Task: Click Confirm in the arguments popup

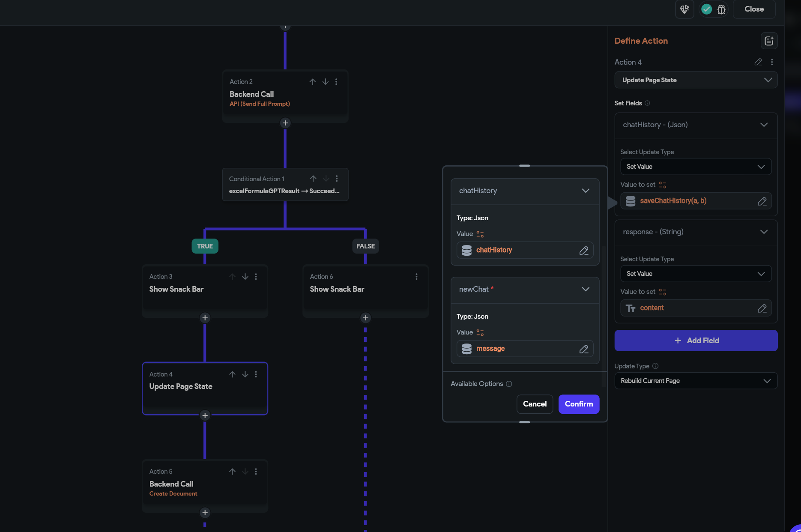Action: click(x=579, y=404)
